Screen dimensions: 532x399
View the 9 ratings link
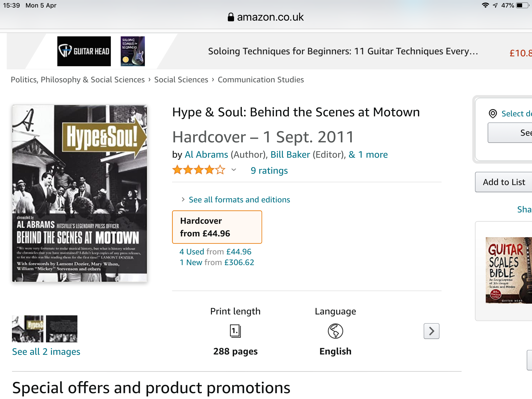pos(269,170)
